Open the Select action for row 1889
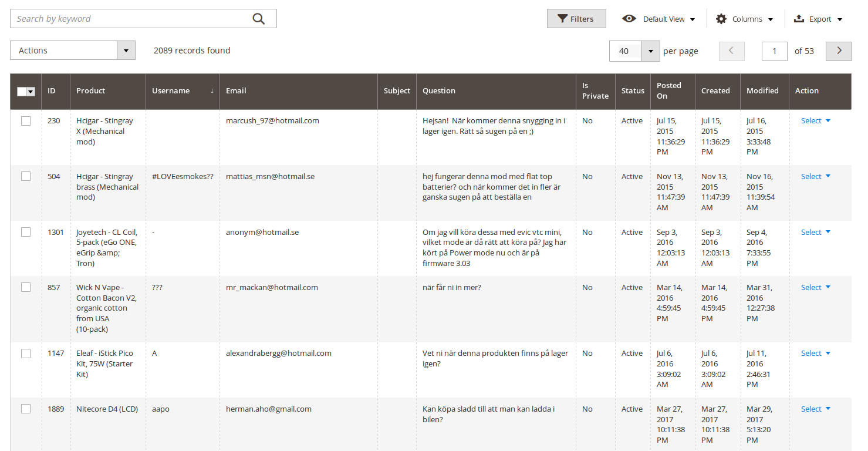Viewport: 868px width, 451px height. tap(816, 409)
